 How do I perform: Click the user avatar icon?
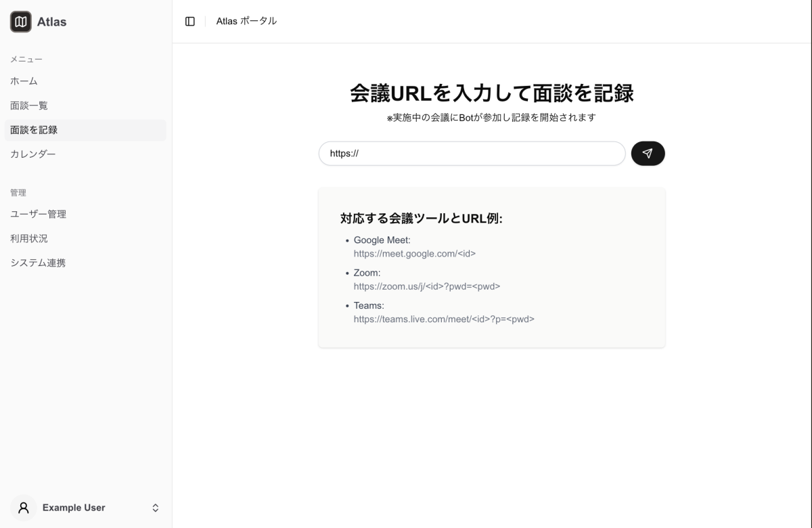pos(24,508)
